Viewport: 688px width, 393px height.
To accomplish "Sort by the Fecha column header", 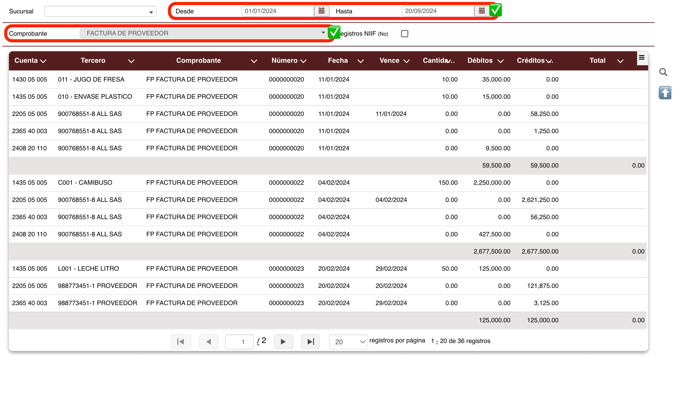I will point(338,61).
